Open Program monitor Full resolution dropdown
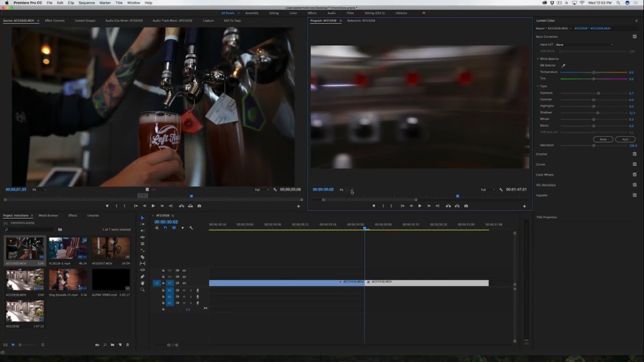The image size is (644, 362). (x=487, y=190)
